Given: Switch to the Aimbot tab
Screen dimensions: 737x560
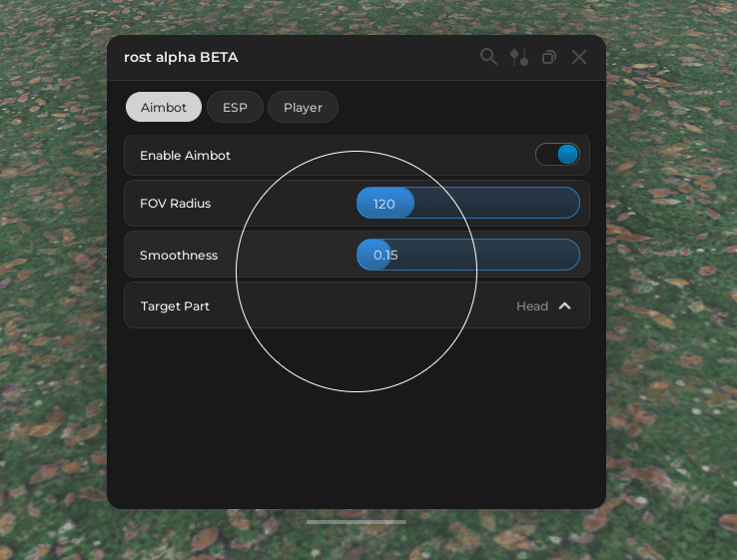Looking at the screenshot, I should 164,107.
